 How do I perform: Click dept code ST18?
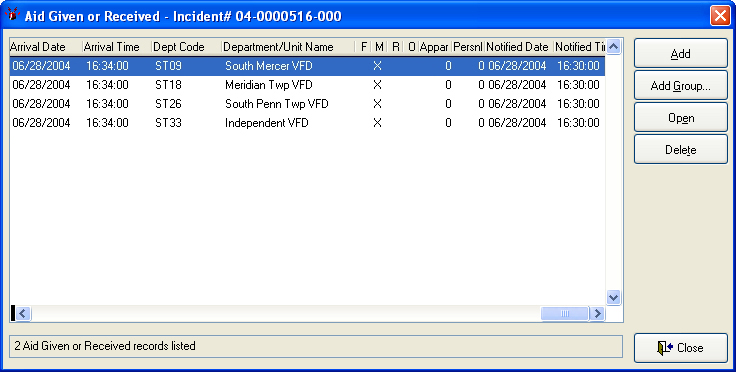click(x=168, y=85)
